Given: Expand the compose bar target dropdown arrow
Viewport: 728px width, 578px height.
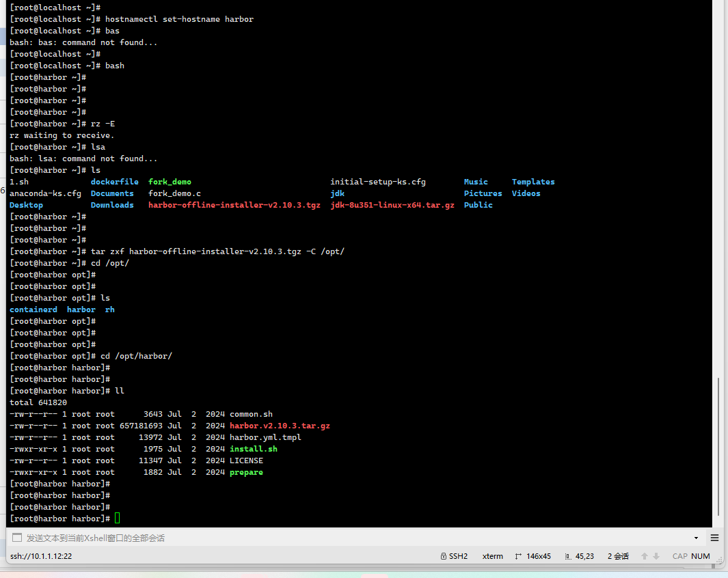Looking at the screenshot, I should click(696, 538).
